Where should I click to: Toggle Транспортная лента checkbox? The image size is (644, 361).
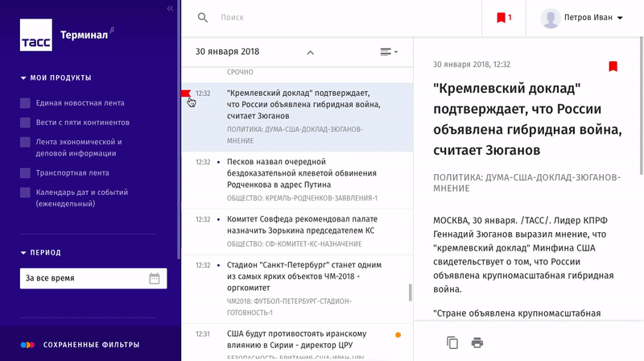click(x=25, y=173)
